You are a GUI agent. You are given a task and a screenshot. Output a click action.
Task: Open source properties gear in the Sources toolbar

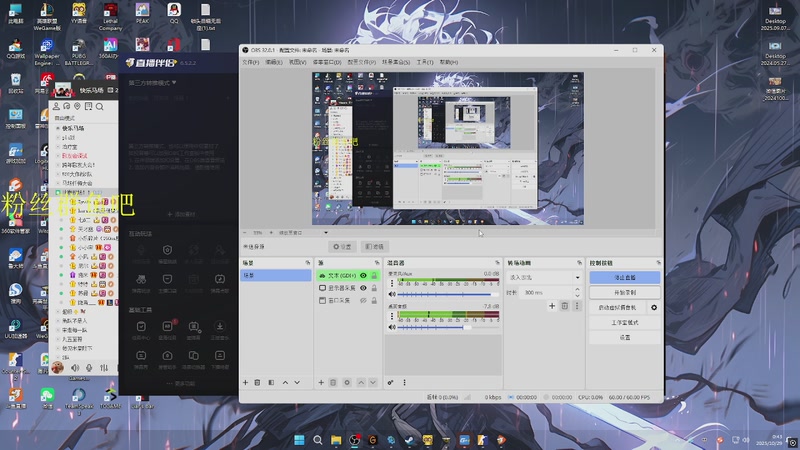(x=347, y=382)
